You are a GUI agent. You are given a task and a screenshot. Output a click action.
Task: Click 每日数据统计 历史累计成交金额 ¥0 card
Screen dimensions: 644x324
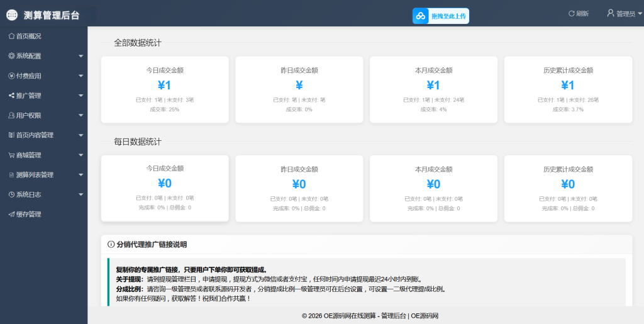point(568,189)
